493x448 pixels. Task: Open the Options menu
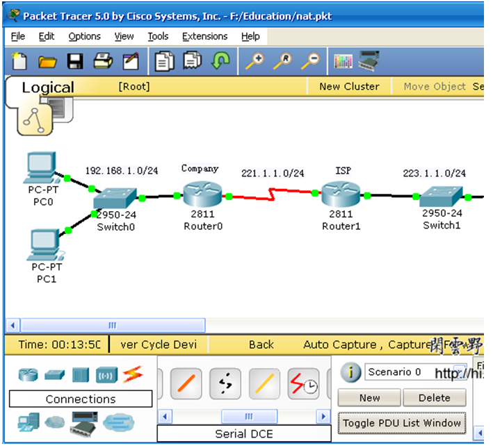click(84, 36)
